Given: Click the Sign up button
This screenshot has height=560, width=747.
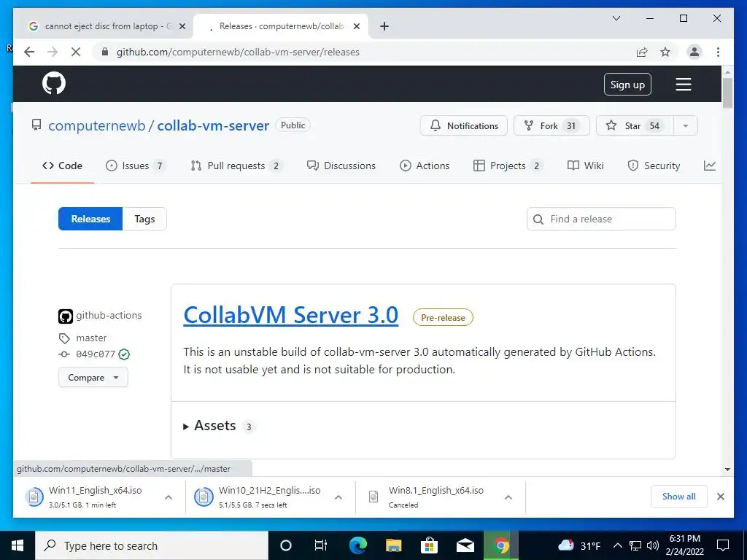Looking at the screenshot, I should 627,85.
